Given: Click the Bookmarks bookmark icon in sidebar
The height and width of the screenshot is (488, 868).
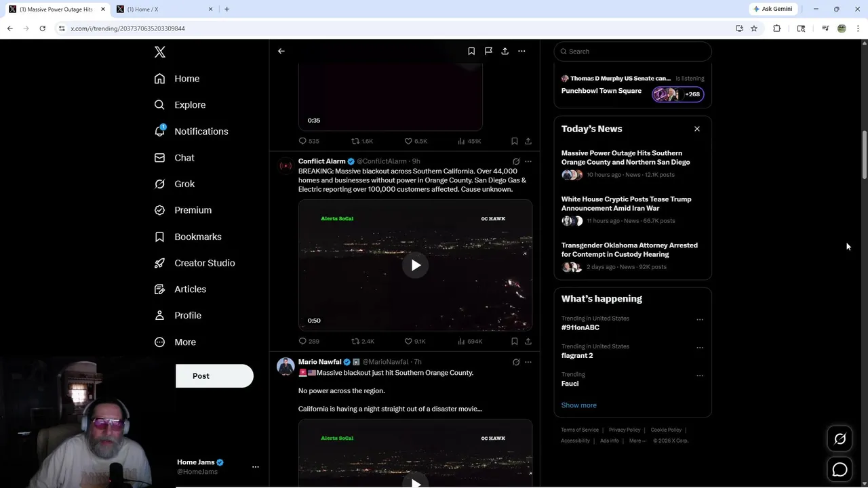Looking at the screenshot, I should tap(159, 237).
